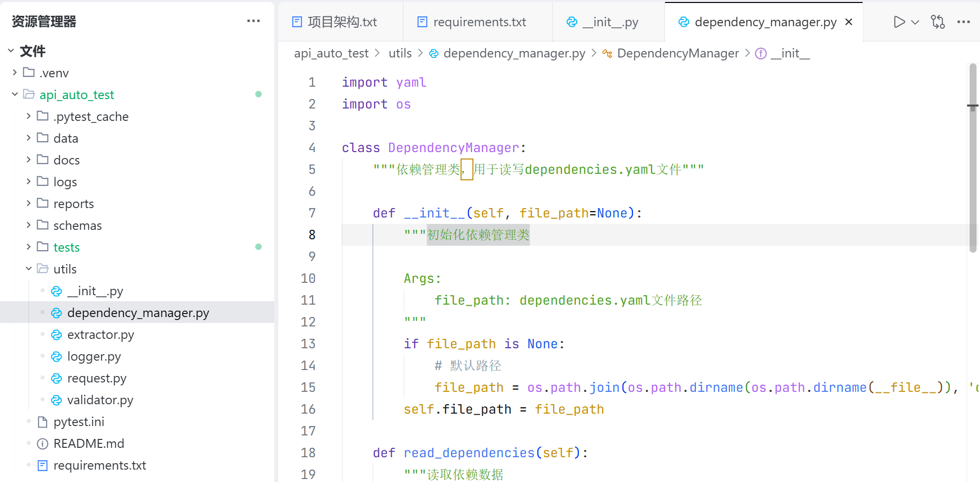Click the utils open folder icon
The height and width of the screenshot is (482, 980).
43,268
